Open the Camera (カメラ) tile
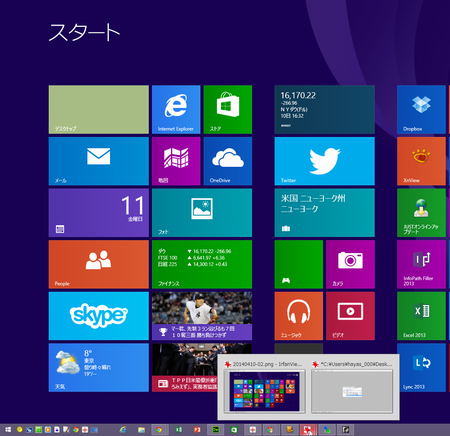The width and height of the screenshot is (450, 436). (350, 264)
